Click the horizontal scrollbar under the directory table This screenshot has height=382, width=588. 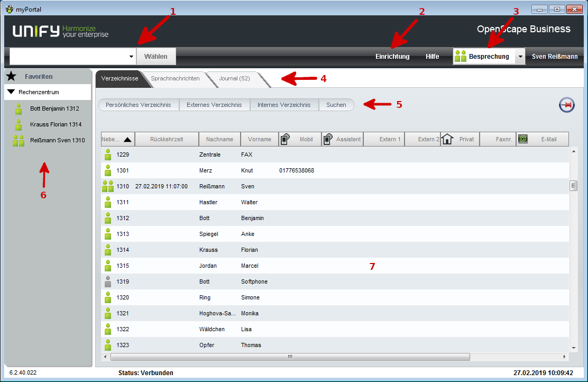point(289,357)
